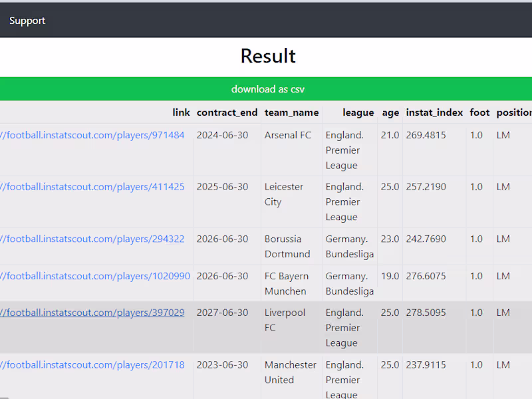This screenshot has height=399, width=532.
Task: Click age 25.0 in Liverpool FC row
Action: (x=390, y=313)
